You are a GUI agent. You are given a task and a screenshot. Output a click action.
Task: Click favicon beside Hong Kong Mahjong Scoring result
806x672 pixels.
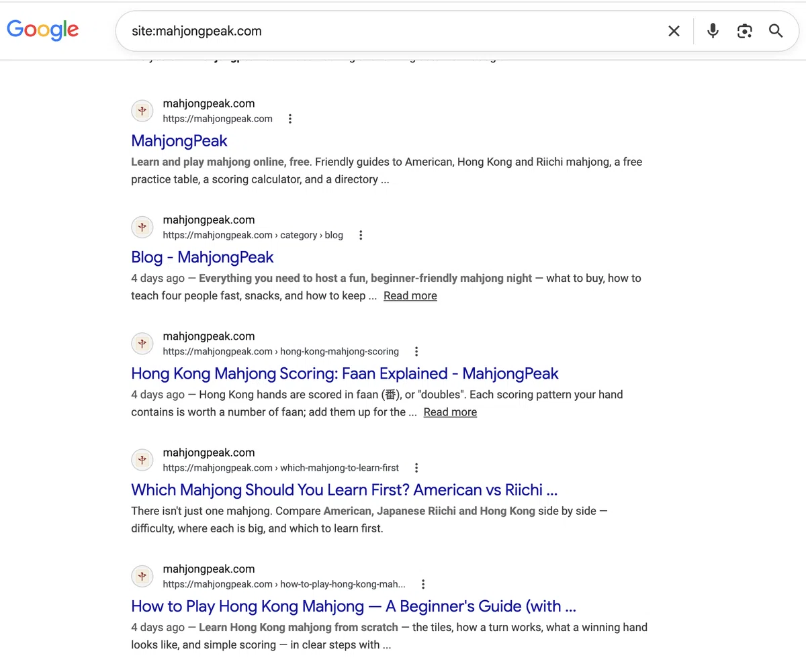click(142, 343)
